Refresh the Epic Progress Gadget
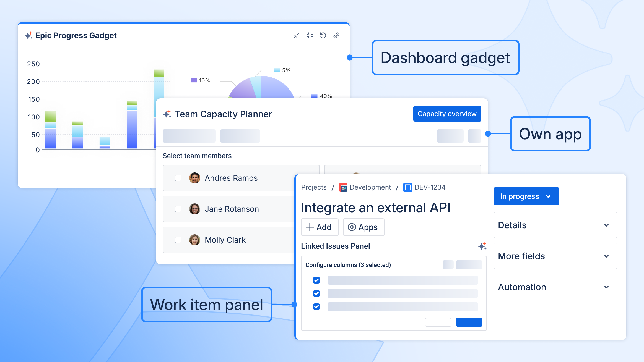The image size is (644, 362). tap(323, 35)
